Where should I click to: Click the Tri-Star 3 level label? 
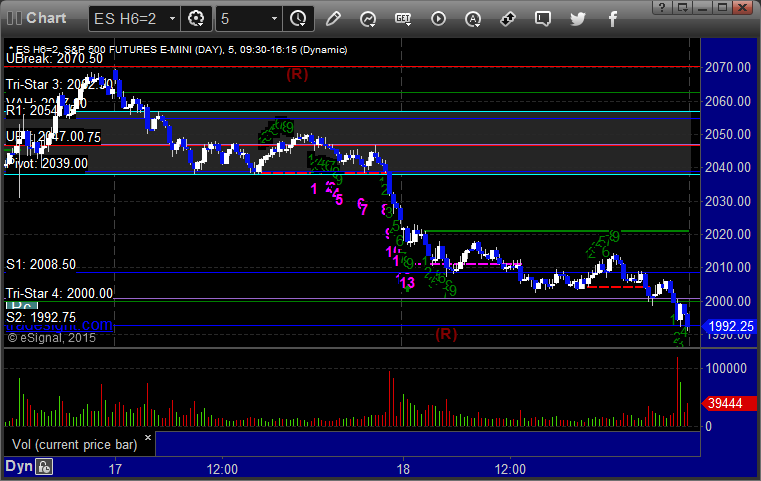tap(59, 84)
